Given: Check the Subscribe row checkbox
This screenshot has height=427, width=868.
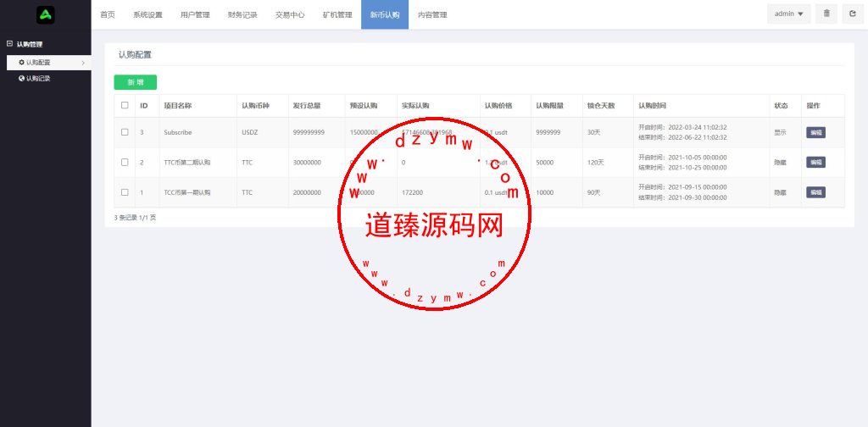Looking at the screenshot, I should click(125, 132).
